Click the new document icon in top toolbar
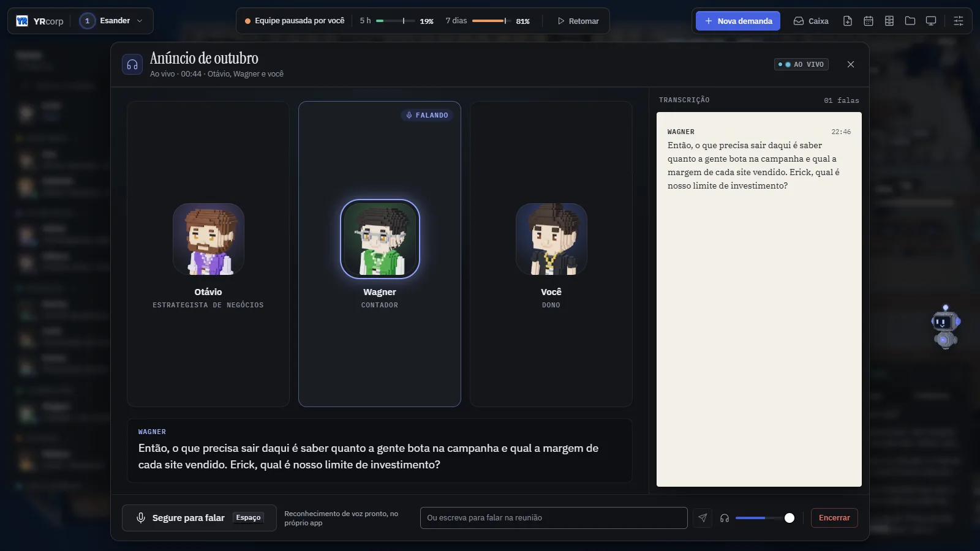This screenshot has height=551, width=980. pos(848,21)
